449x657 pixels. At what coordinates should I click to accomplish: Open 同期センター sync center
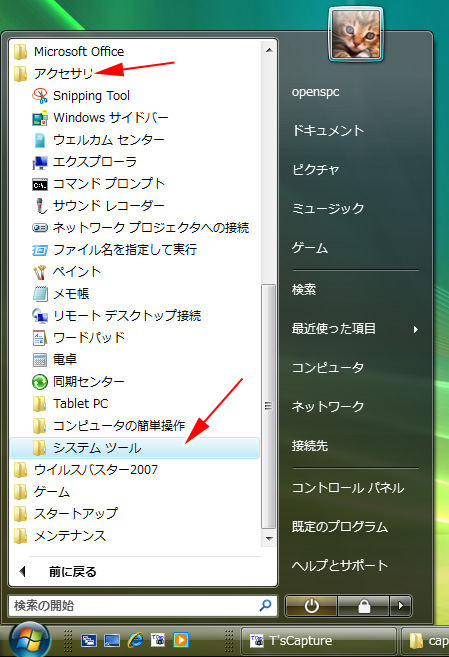[79, 382]
